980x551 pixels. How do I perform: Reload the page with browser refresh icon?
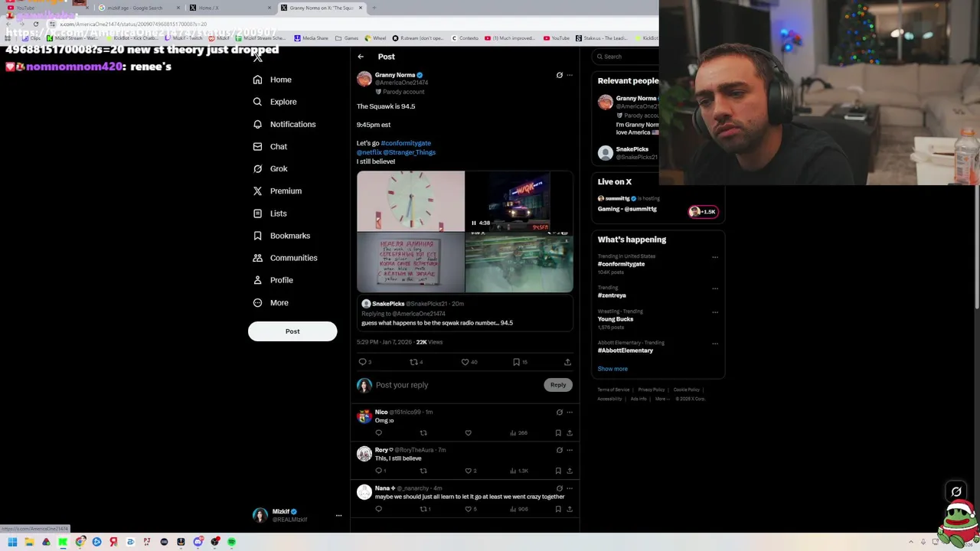pos(35,24)
